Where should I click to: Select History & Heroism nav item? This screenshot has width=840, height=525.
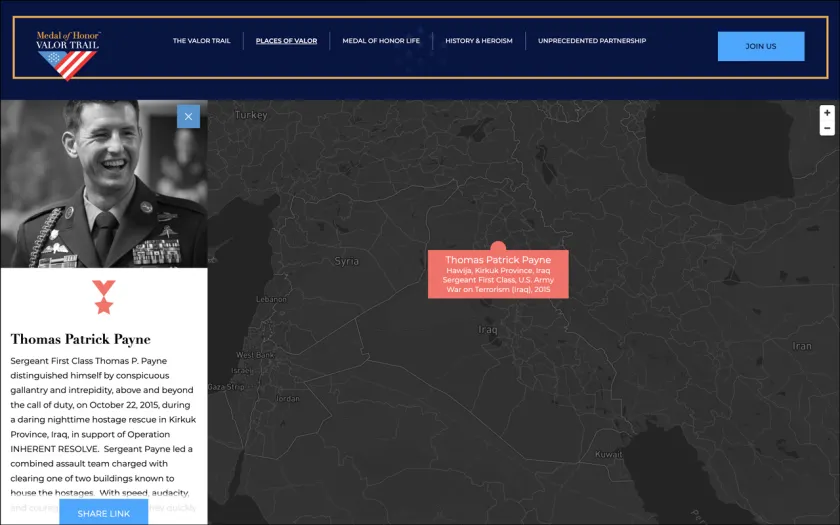[478, 41]
